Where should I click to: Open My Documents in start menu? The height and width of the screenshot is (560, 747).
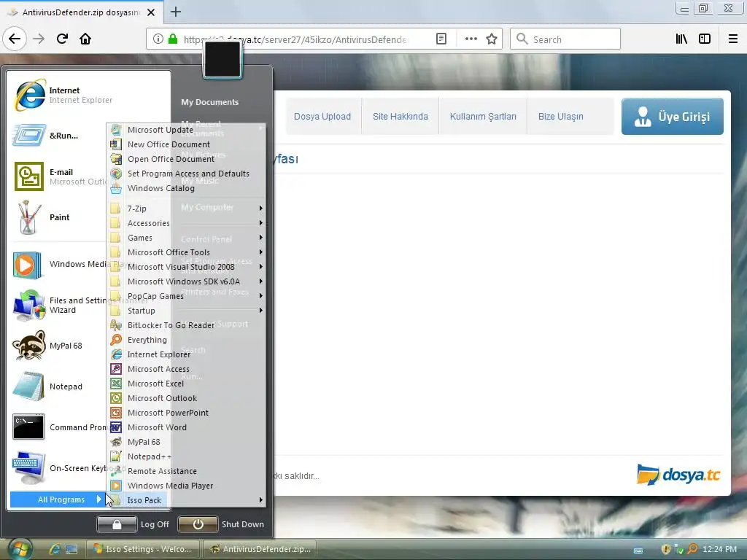pos(209,102)
